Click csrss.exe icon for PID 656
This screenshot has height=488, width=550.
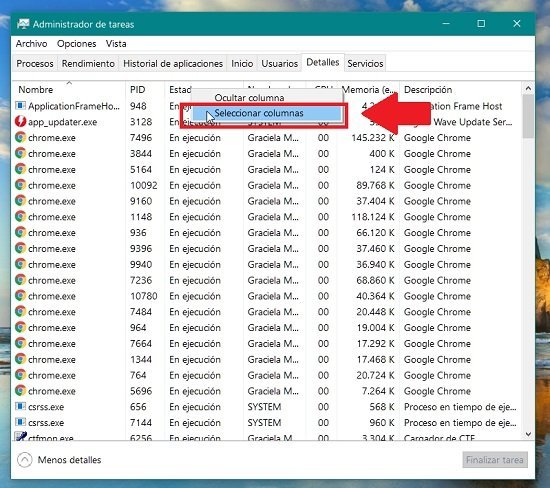tap(21, 406)
